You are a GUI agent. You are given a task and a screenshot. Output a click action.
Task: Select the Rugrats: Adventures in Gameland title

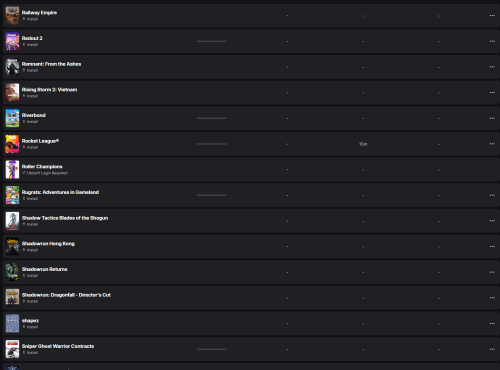60,192
